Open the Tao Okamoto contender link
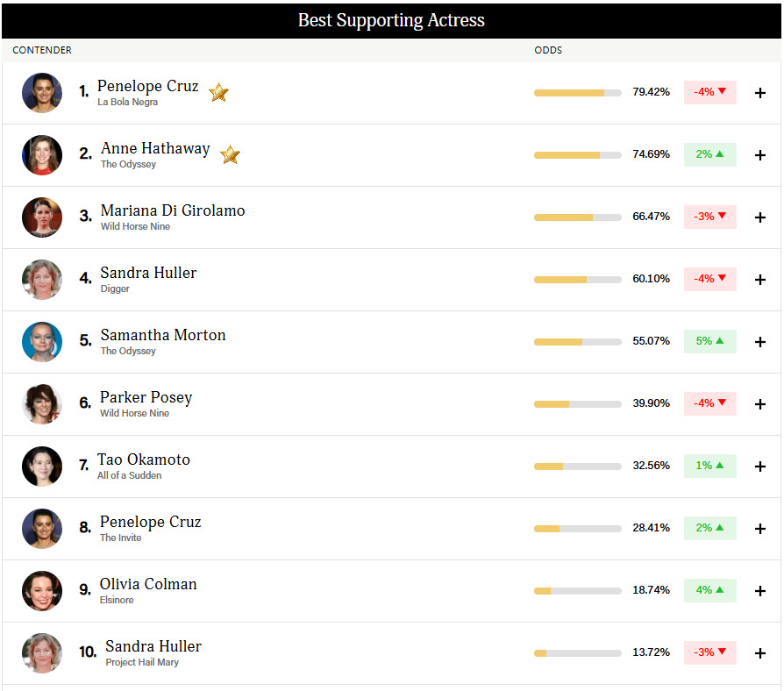Image resolution: width=784 pixels, height=691 pixels. [144, 459]
